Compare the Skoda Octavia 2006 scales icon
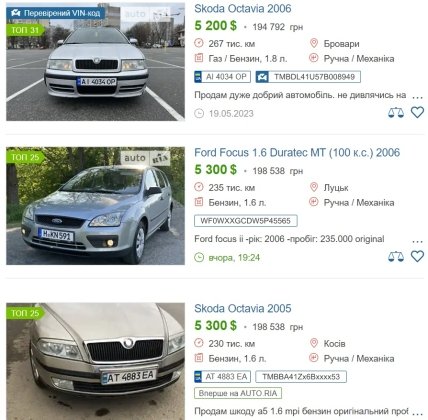The height and width of the screenshot is (420, 428). 396,113
